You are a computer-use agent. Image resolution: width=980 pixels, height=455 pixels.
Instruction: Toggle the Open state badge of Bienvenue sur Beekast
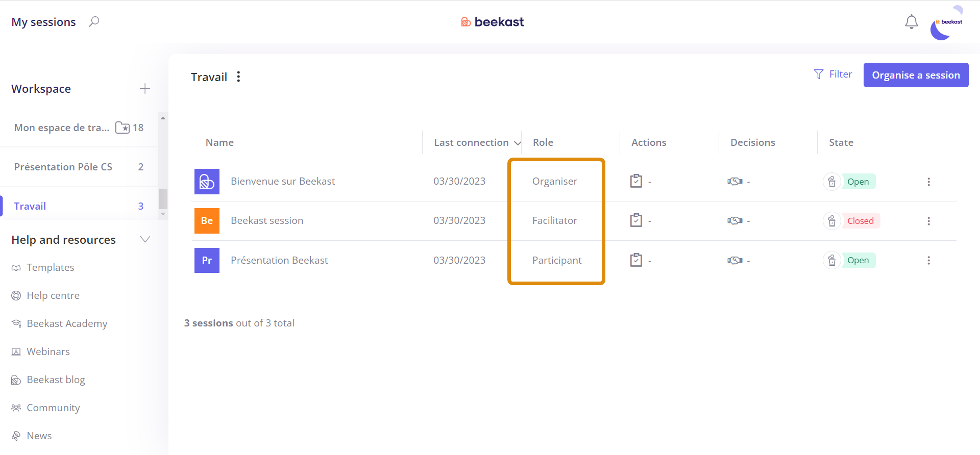coord(858,182)
